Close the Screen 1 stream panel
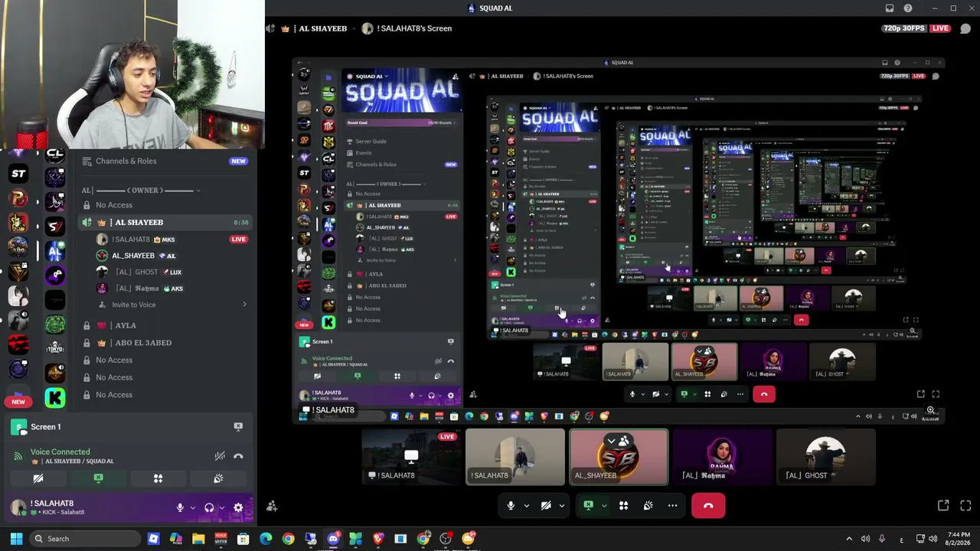The height and width of the screenshot is (551, 980). pos(238,427)
